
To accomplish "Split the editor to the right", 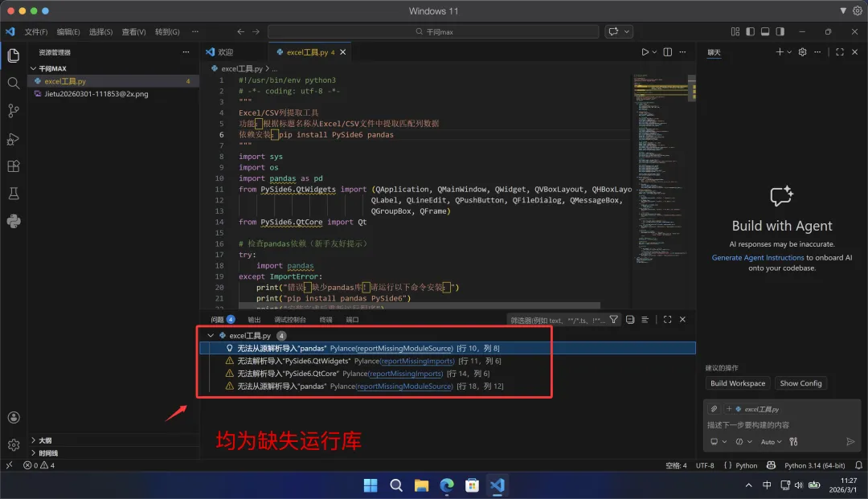I will [x=668, y=52].
